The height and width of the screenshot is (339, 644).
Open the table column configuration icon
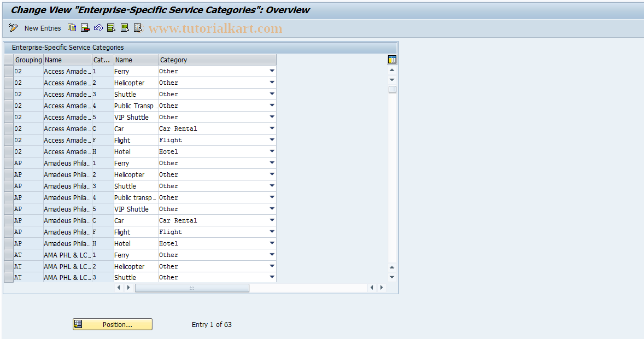392,60
